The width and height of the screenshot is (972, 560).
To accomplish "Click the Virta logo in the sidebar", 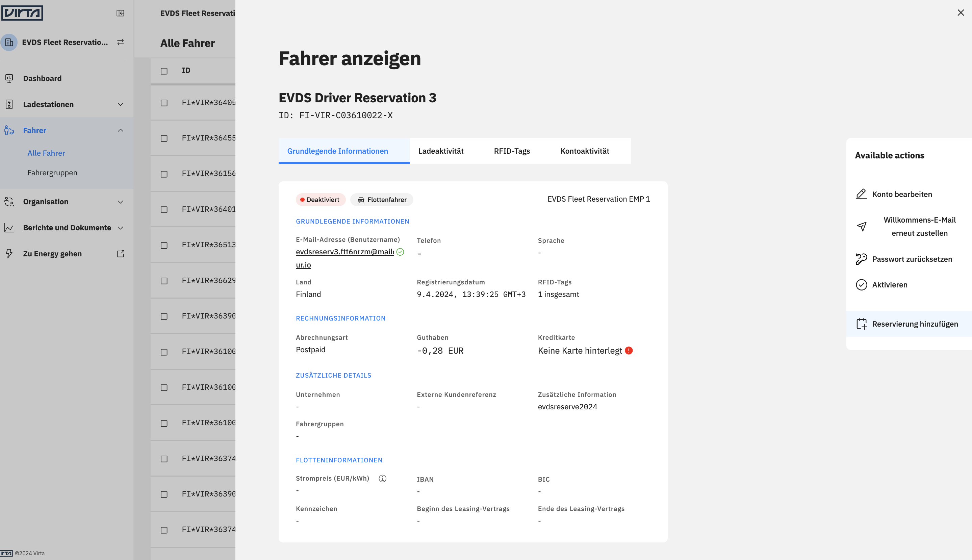I will 22,13.
